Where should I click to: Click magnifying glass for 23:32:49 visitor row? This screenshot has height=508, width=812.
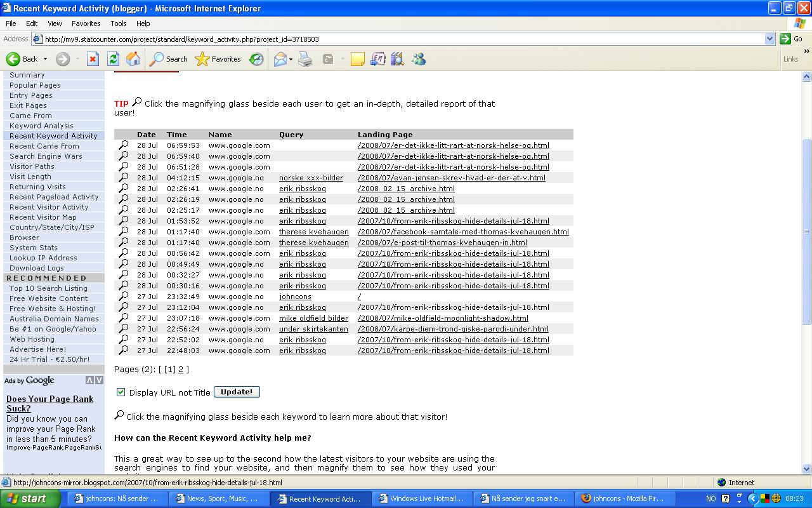[x=123, y=296]
